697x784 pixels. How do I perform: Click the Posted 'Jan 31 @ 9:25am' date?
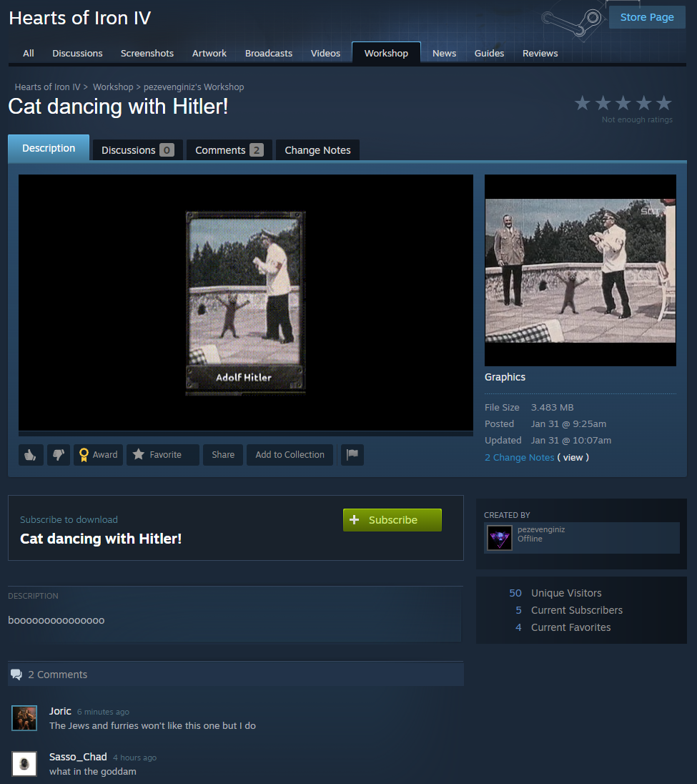coord(568,424)
